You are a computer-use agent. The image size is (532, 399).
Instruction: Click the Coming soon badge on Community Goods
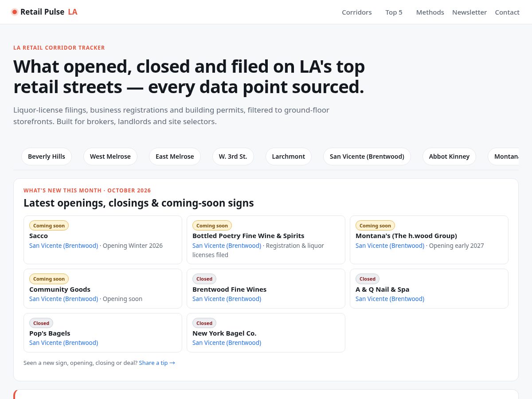49,279
